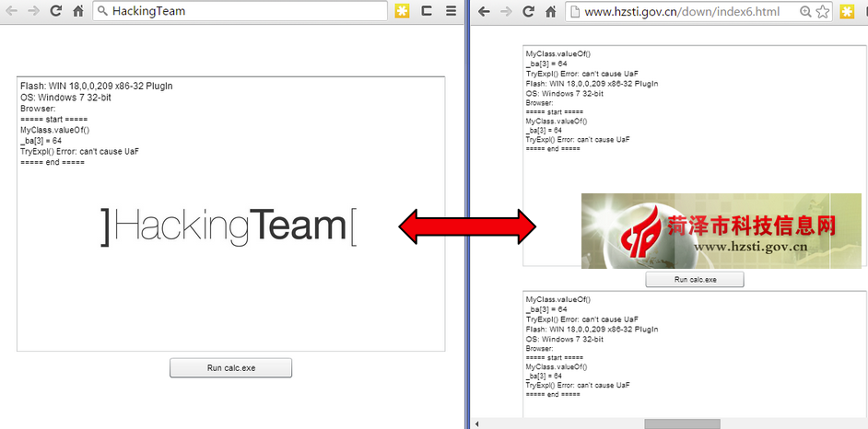The height and width of the screenshot is (429, 868).
Task: Click the ===== start ===== line in left window
Action: [53, 120]
